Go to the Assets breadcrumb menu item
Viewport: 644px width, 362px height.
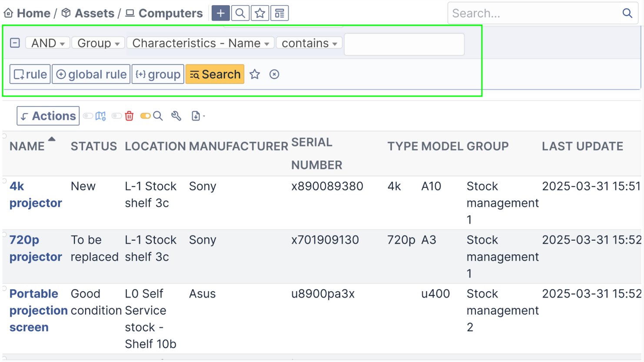pos(90,13)
